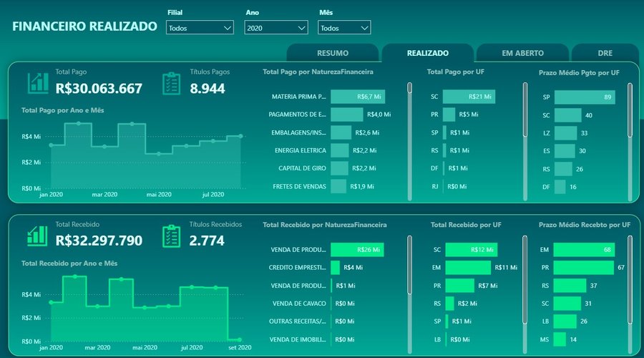Screen dimensions: 644x358
Task: Select ES bar valued 30
Action: pos(565,151)
